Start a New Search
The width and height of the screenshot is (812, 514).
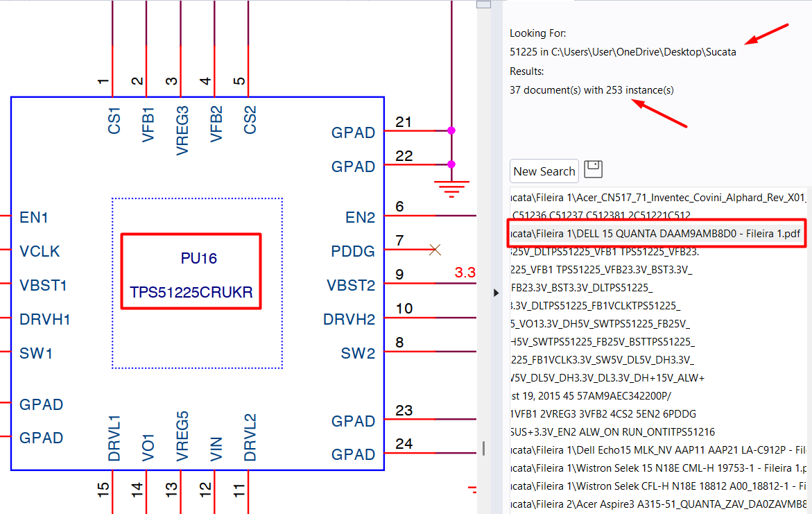click(x=544, y=171)
